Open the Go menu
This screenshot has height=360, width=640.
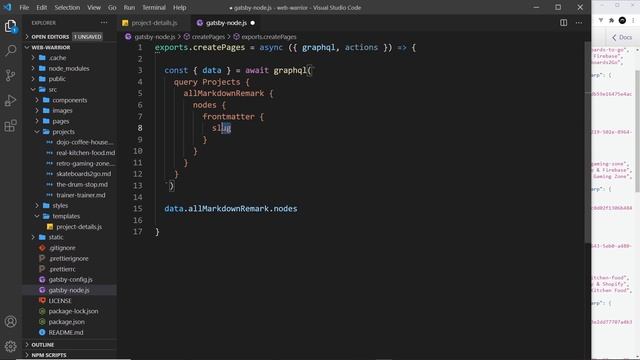pos(112,7)
